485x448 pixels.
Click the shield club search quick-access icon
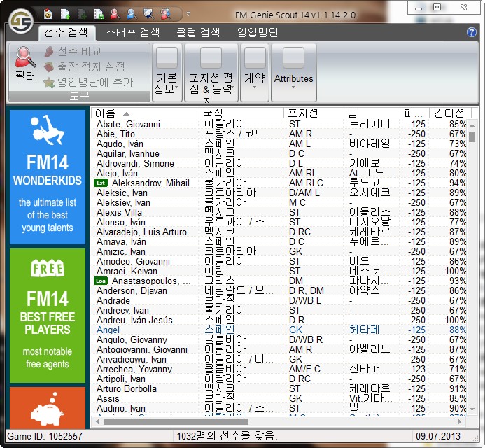(148, 13)
